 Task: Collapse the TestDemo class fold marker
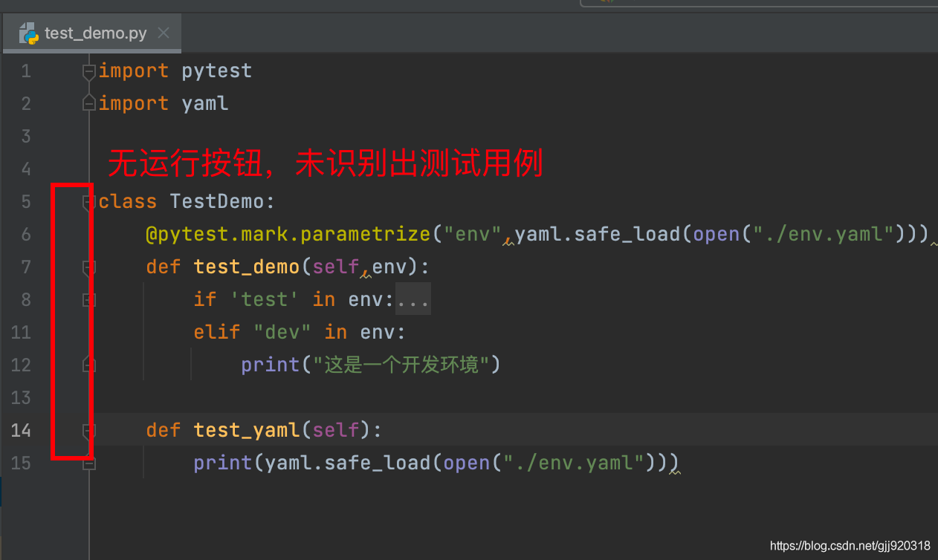tap(88, 201)
